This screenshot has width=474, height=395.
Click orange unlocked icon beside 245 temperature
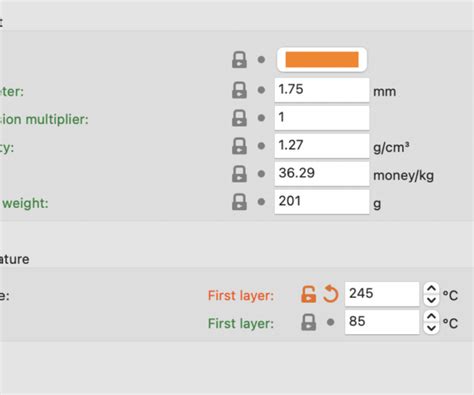(x=308, y=294)
